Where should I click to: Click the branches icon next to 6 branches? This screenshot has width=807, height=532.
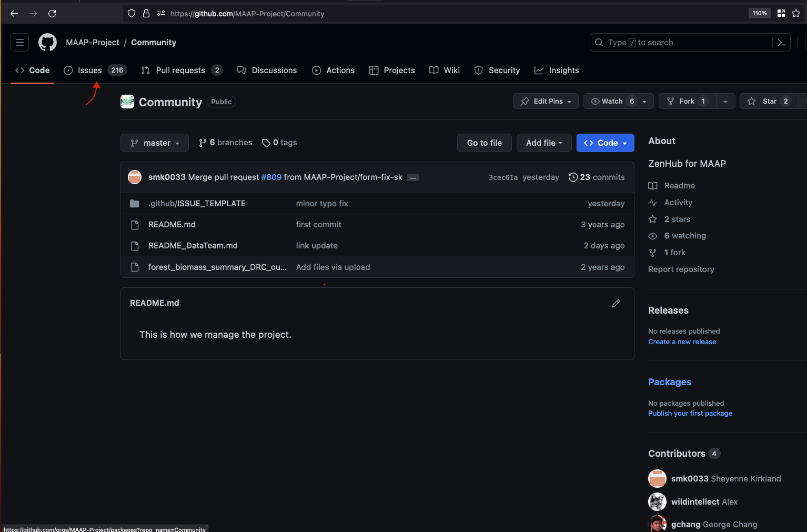pyautogui.click(x=203, y=143)
